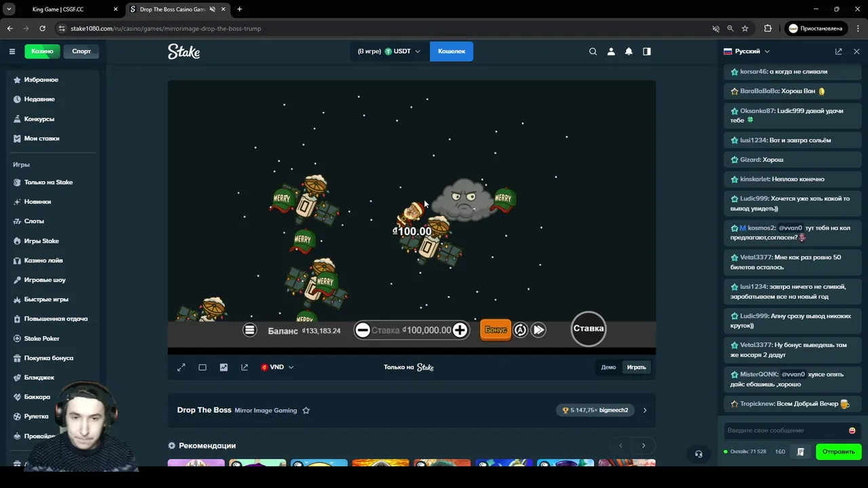Screen dimensions: 868x488
Task: Enter fullscreen game mode
Action: click(x=181, y=367)
